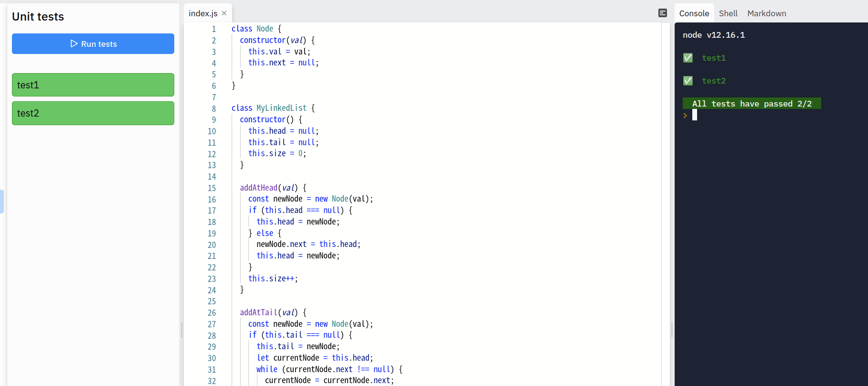Click the 'this.tail = null;' code line
This screenshot has height=386, width=868.
283,142
